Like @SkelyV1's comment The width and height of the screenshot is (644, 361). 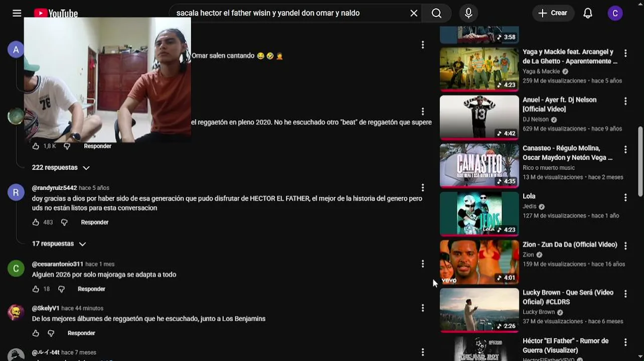click(x=36, y=333)
